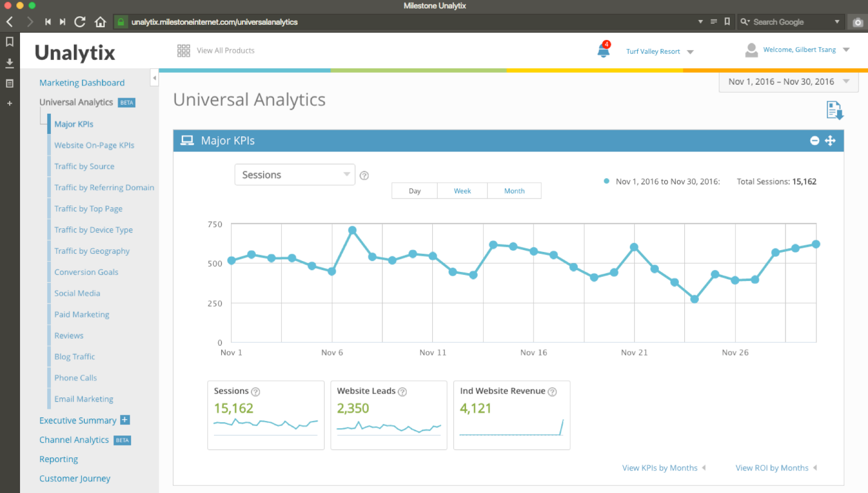The height and width of the screenshot is (493, 868).
Task: Open the Sessions metric dropdown
Action: click(x=295, y=174)
